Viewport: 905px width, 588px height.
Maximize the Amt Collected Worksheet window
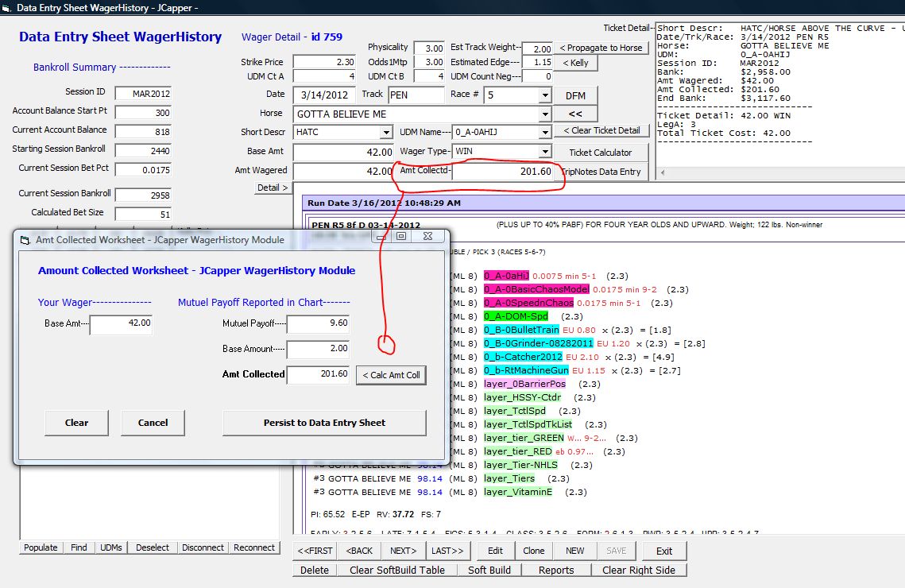point(401,236)
